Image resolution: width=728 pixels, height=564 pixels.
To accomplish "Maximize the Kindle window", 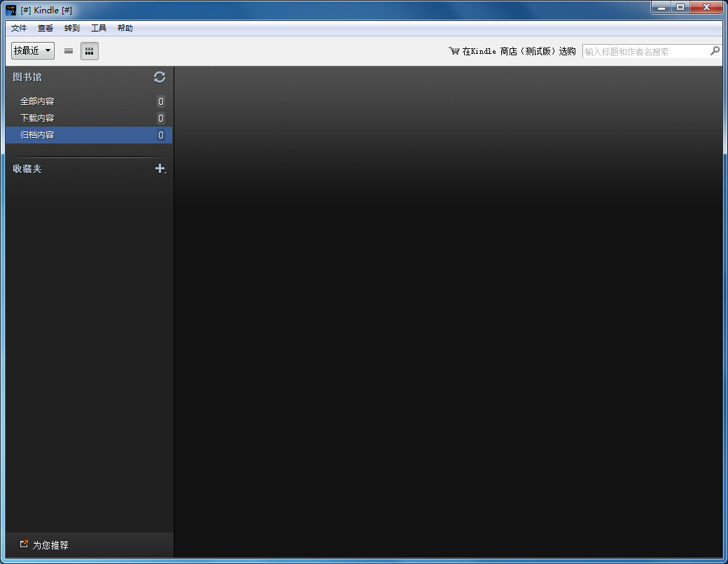I will [x=680, y=8].
